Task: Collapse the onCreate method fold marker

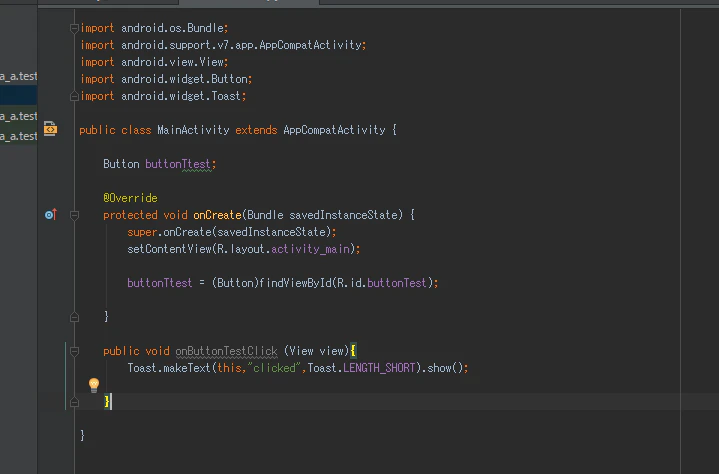Action: 74,215
